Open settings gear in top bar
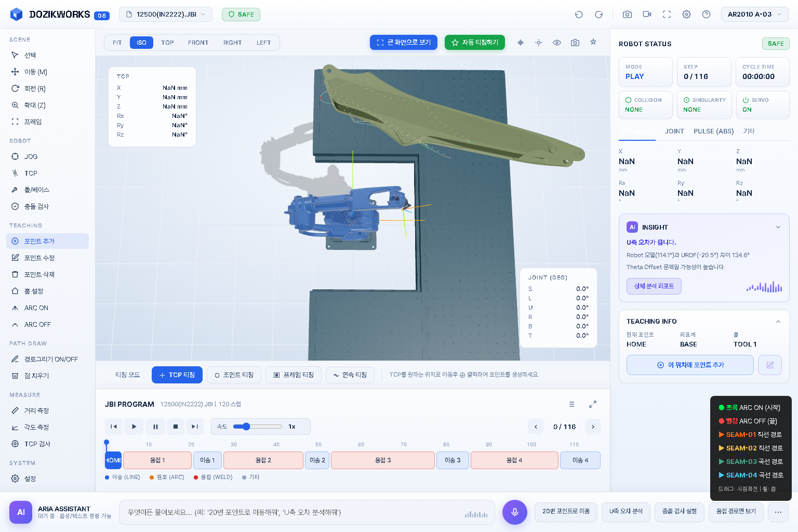 [x=686, y=15]
